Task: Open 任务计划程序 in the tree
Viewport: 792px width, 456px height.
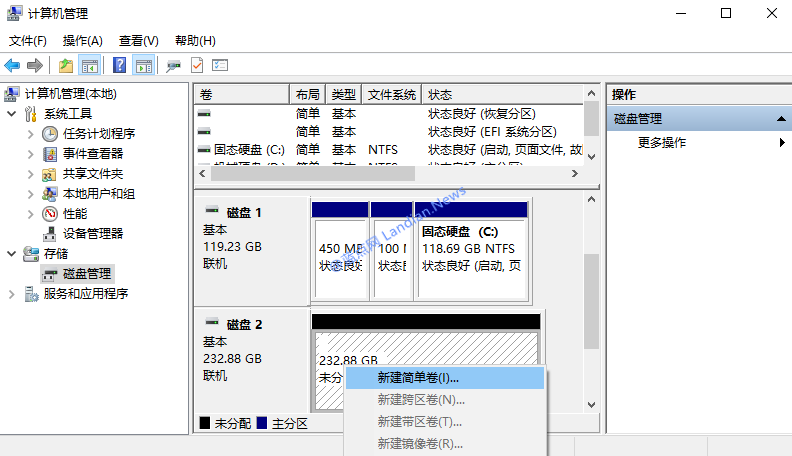Action: click(98, 133)
